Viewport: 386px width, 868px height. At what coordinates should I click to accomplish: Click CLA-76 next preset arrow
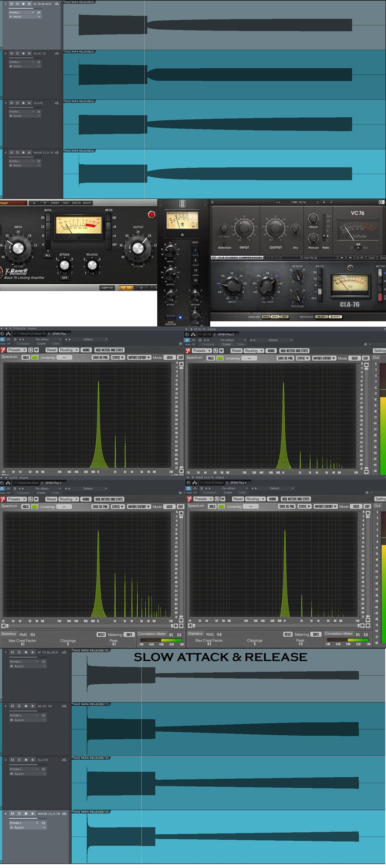pyautogui.click(x=350, y=257)
